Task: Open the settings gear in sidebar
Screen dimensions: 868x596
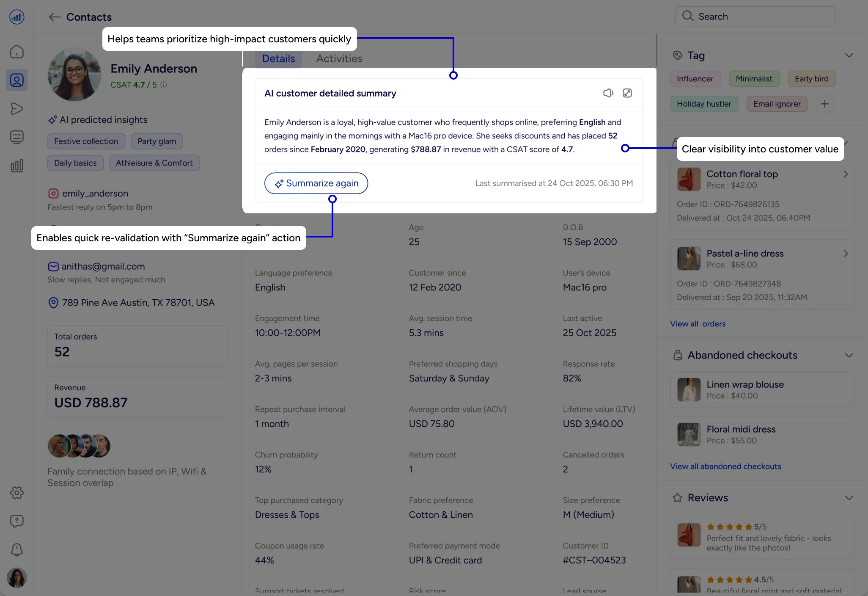Action: 17,493
